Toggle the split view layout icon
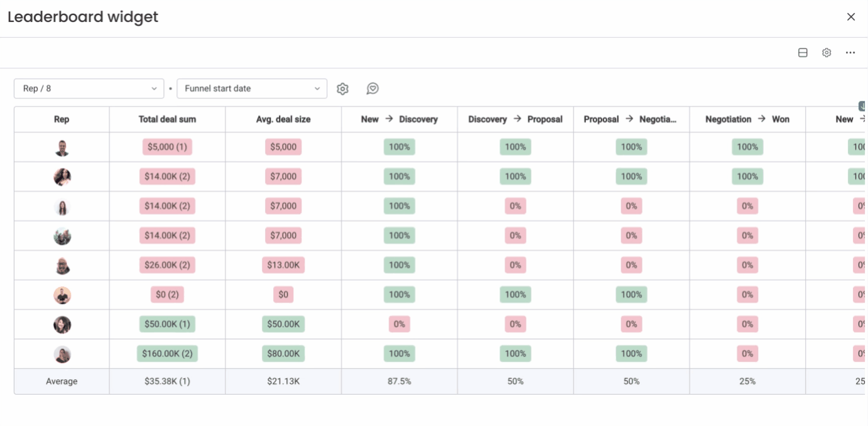The height and width of the screenshot is (426, 868). click(803, 53)
